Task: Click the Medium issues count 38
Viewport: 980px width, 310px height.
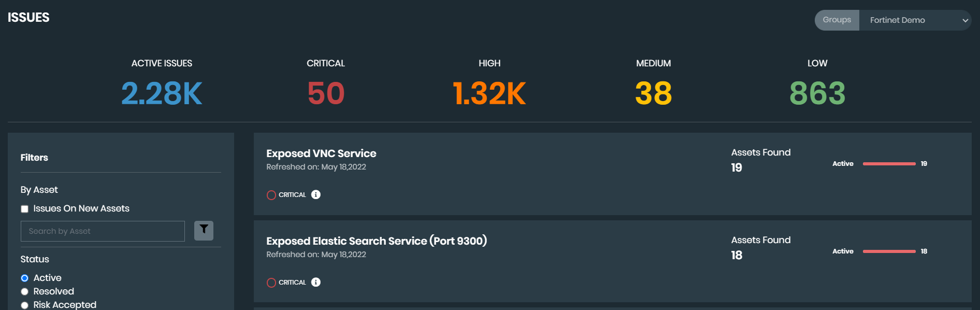Action: point(653,93)
